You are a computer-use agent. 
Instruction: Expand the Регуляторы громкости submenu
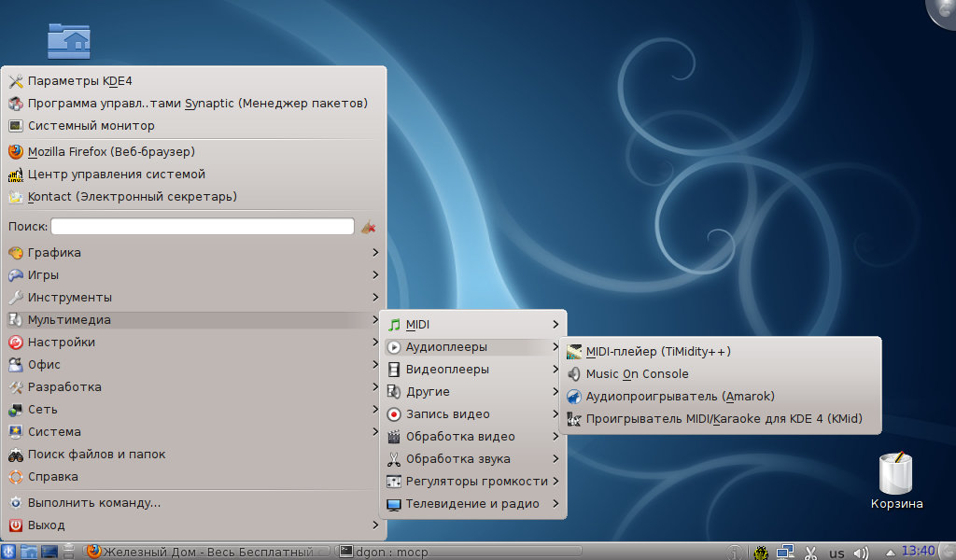click(x=476, y=482)
